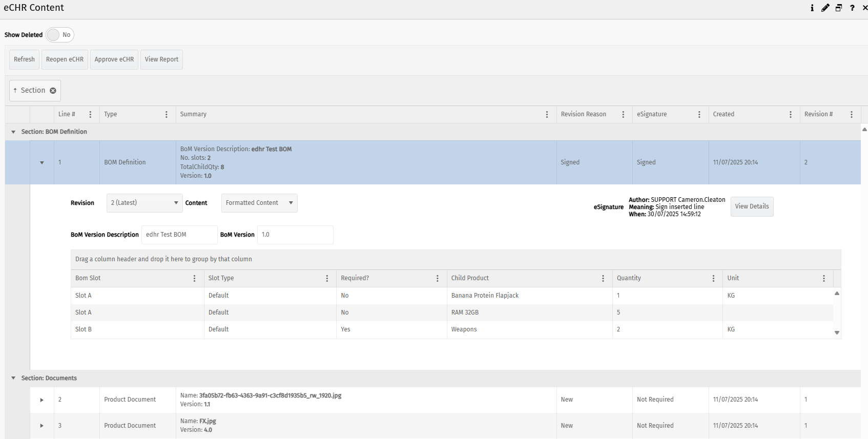Remove the Section grouping chip
Viewport: 868px width, 439px height.
[x=53, y=91]
